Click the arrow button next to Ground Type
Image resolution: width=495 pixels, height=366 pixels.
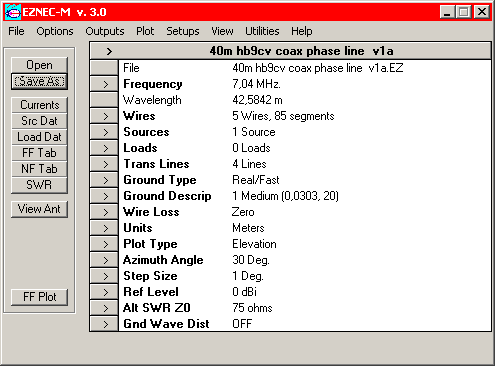click(x=104, y=180)
